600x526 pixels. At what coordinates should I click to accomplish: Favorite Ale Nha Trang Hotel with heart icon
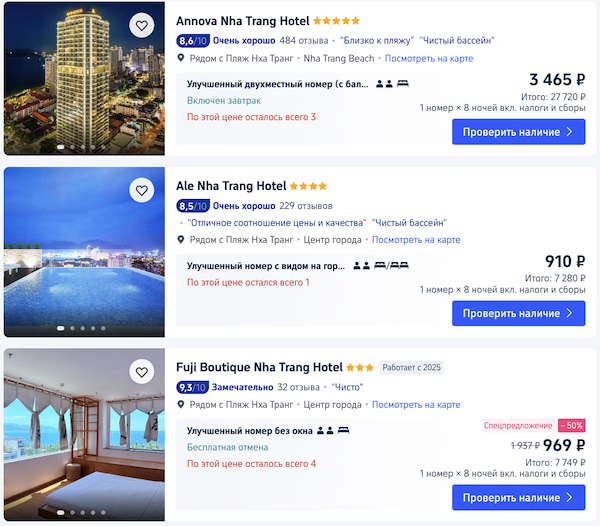click(142, 190)
